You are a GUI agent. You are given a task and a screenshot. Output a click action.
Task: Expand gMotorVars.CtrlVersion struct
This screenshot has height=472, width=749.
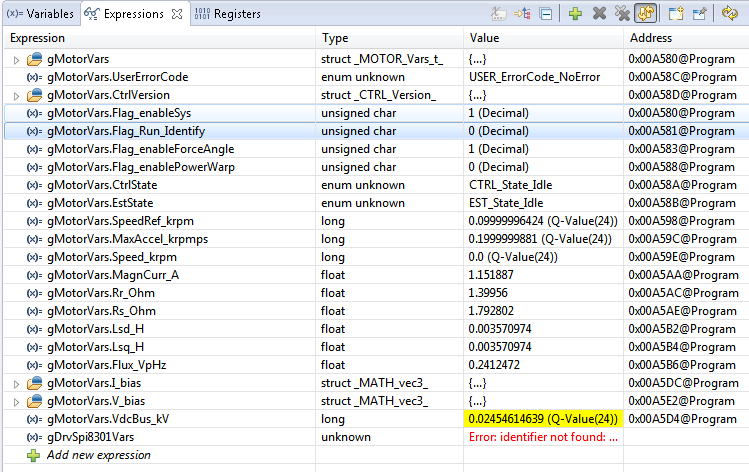point(16,96)
